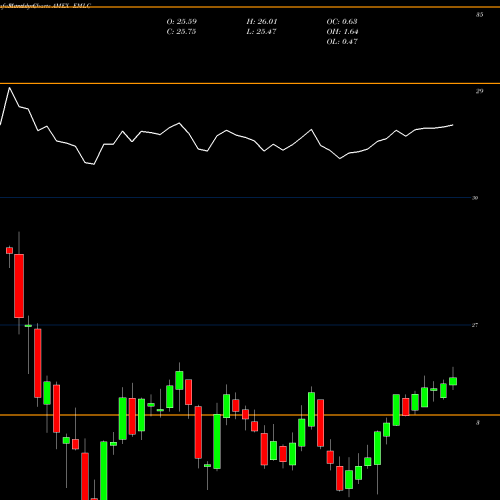
Task: Click the low value "L: 25.47"
Action: pyautogui.click(x=261, y=32)
